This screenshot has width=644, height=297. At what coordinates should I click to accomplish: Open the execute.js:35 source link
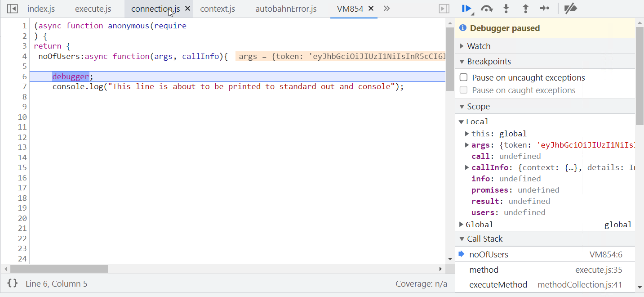click(599, 270)
